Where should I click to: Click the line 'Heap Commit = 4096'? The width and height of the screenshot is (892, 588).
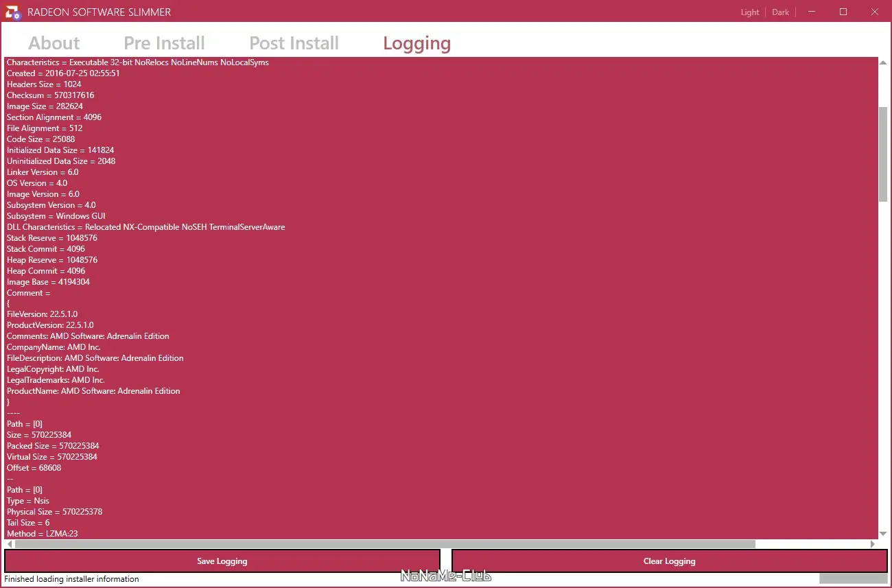tap(46, 271)
